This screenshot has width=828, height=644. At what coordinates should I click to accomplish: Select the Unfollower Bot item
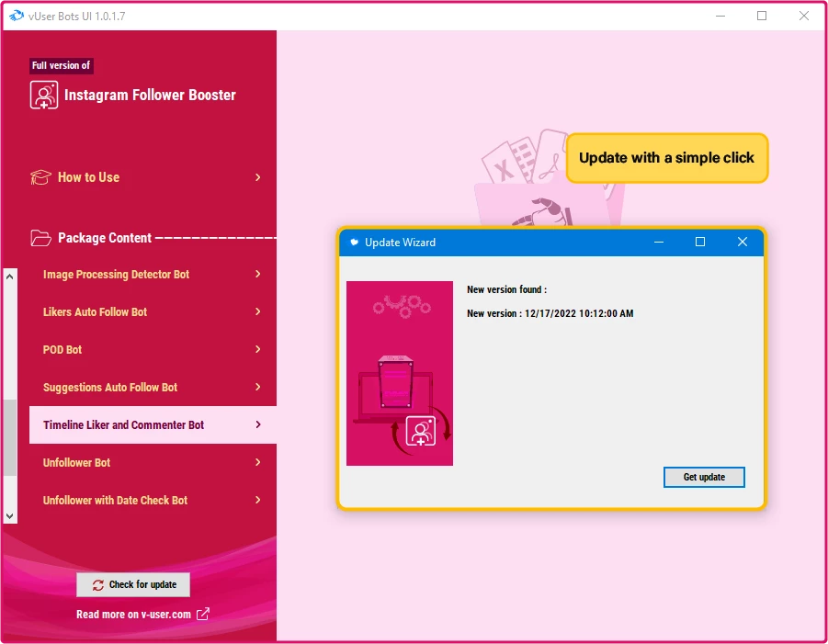point(153,462)
